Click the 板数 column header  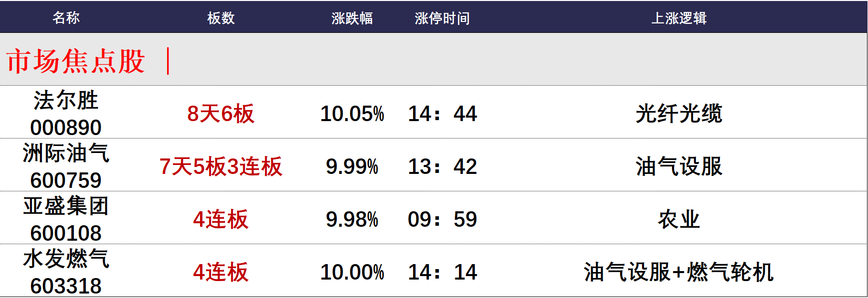tap(220, 18)
